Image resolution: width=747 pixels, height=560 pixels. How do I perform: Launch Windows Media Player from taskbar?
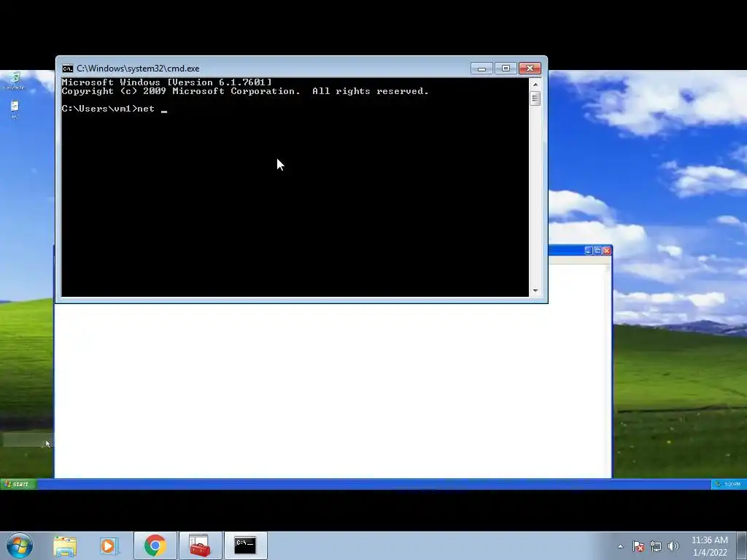click(109, 546)
